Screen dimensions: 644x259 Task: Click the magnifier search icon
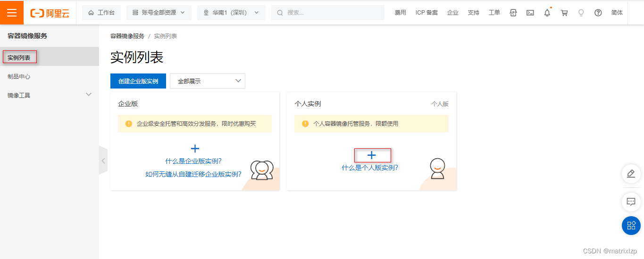pos(280,13)
